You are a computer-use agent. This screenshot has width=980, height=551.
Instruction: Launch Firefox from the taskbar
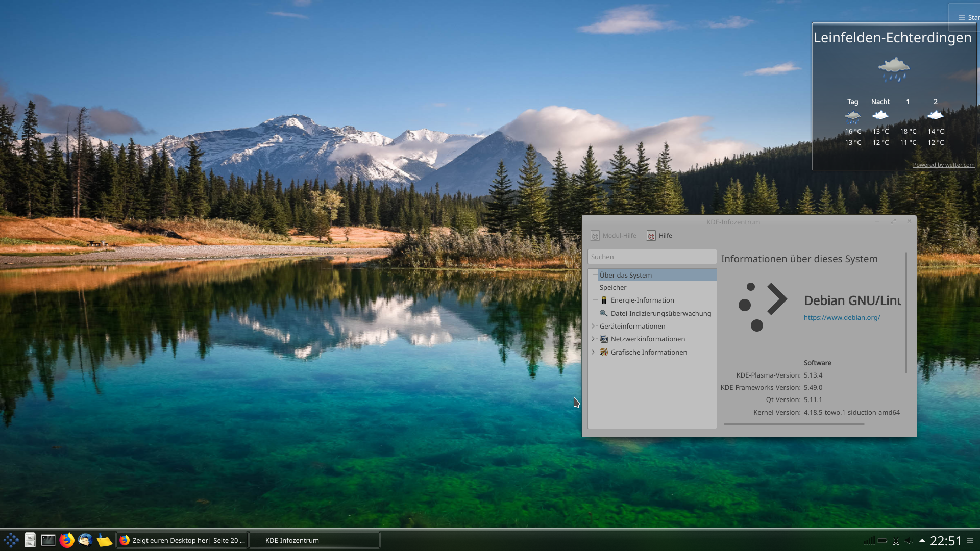[x=67, y=540]
